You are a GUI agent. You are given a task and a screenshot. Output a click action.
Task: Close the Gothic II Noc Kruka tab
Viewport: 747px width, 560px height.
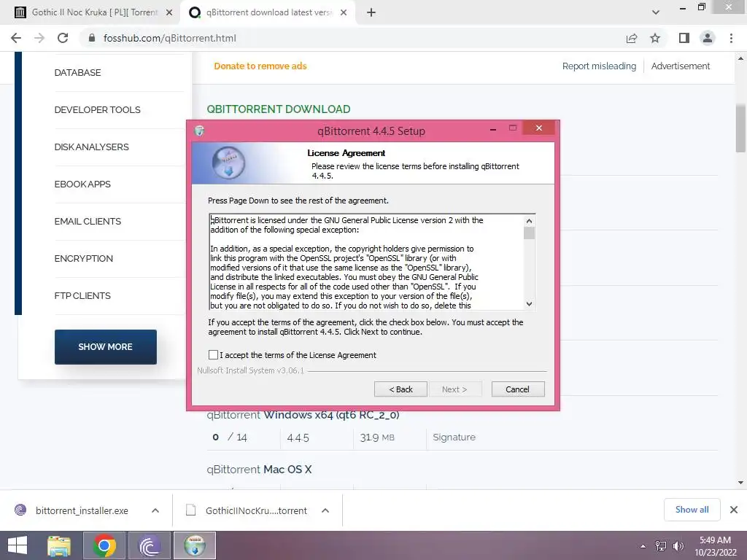pos(169,12)
